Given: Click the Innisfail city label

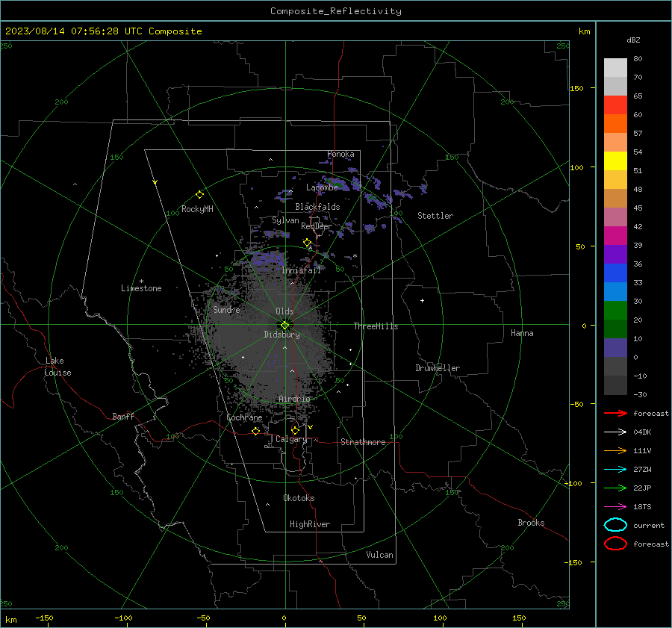Looking at the screenshot, I should click(x=301, y=270).
